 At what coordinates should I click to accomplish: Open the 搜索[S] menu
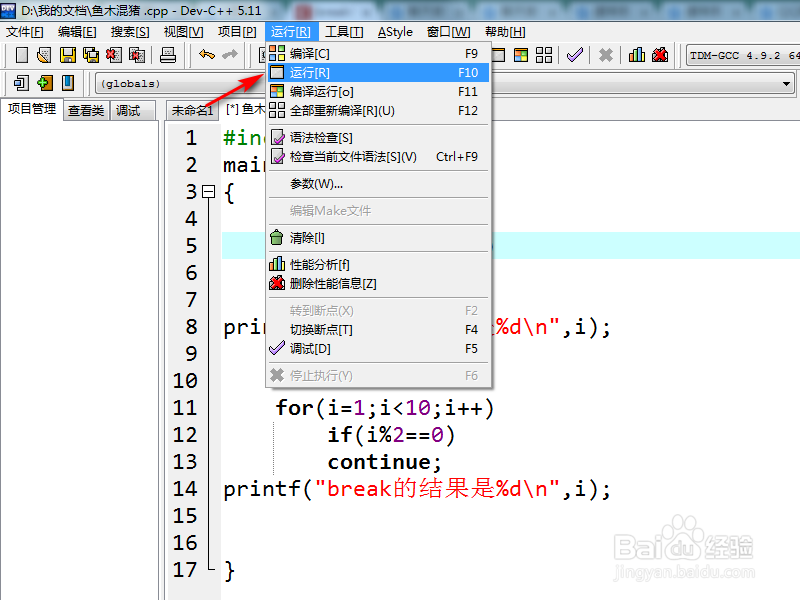pyautogui.click(x=130, y=32)
